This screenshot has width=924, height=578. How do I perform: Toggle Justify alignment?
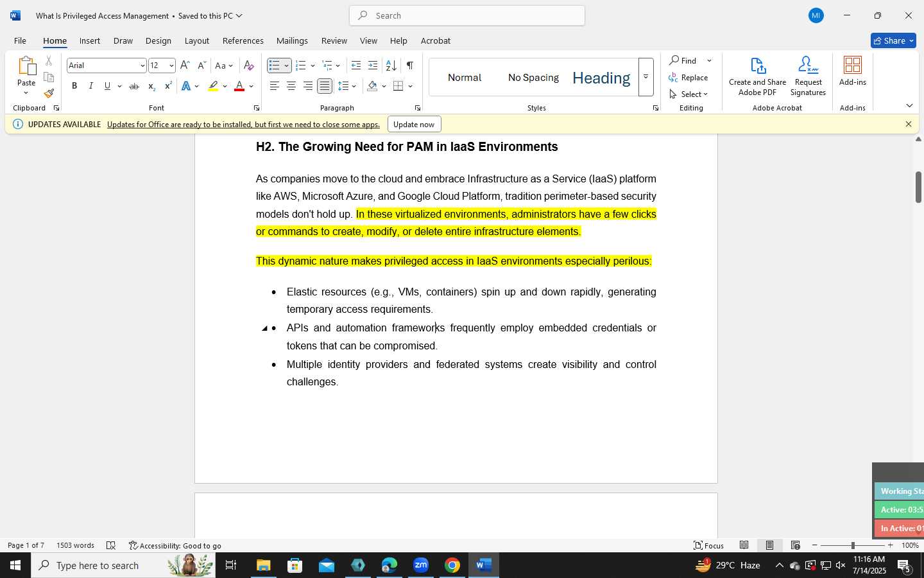[325, 86]
